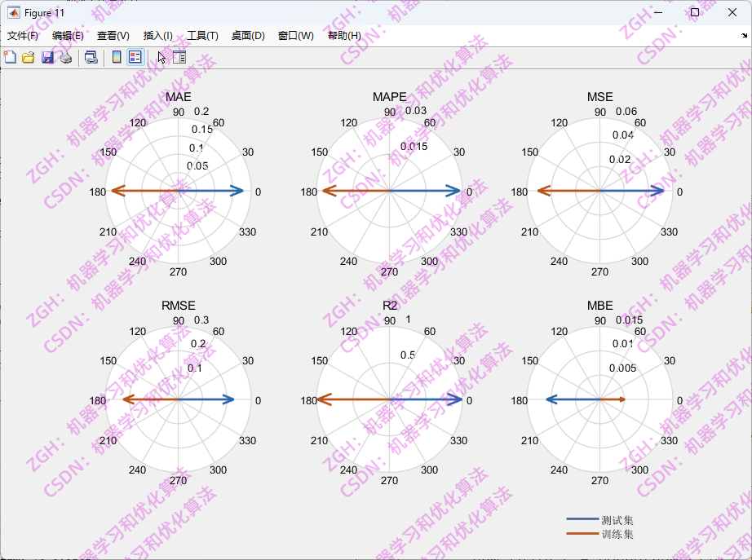The height and width of the screenshot is (560, 752).
Task: Click the 330 angle label in MSE plot
Action: click(669, 232)
